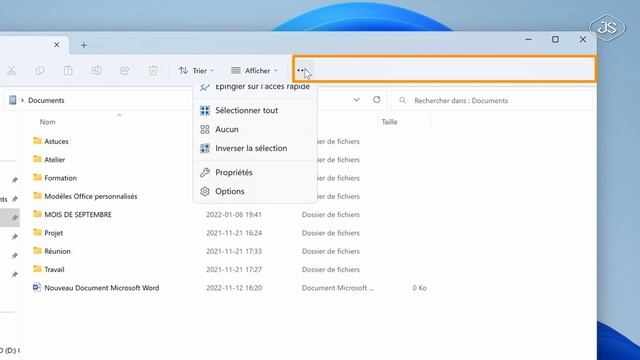The image size is (640, 360).
Task: Click the Aucun selection icon
Action: click(x=205, y=129)
